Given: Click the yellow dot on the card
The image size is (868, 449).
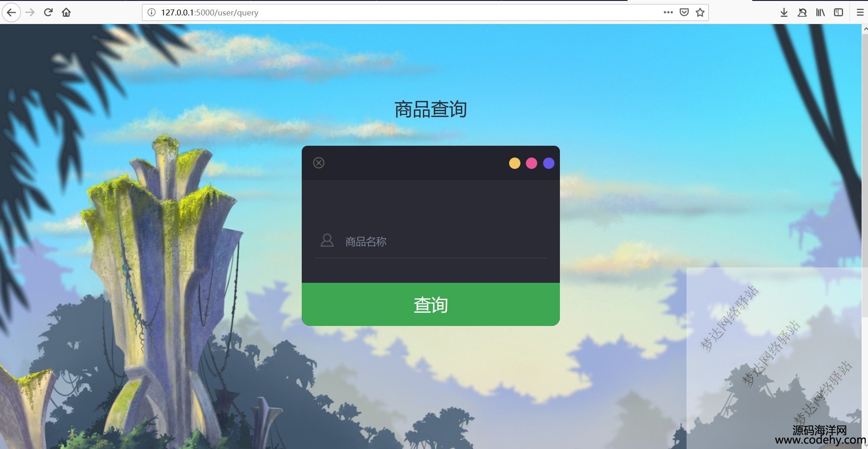Looking at the screenshot, I should coord(515,163).
